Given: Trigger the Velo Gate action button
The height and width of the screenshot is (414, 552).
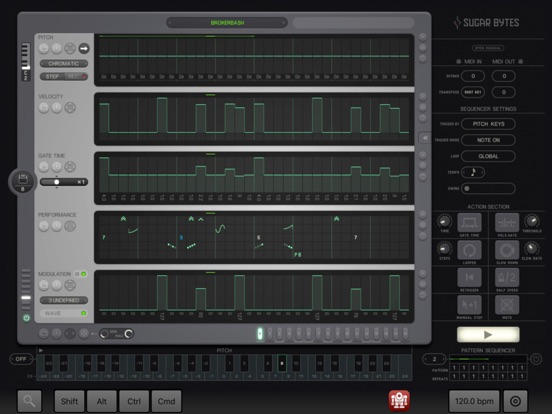Looking at the screenshot, I should click(x=507, y=223).
